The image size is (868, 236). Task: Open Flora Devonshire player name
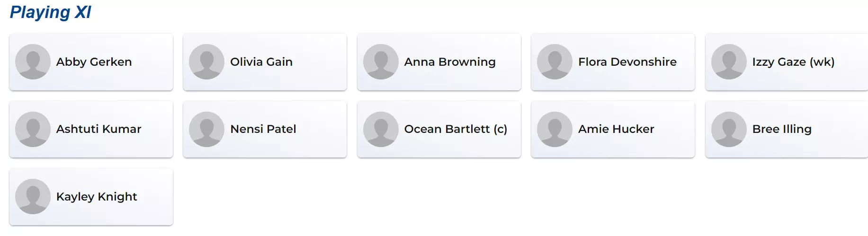coord(627,62)
